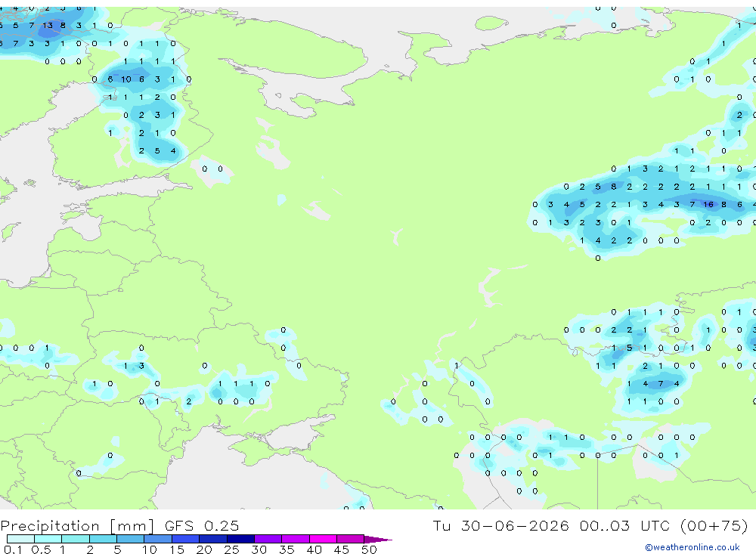Click the 'GFS 0.25' model label

202,525
